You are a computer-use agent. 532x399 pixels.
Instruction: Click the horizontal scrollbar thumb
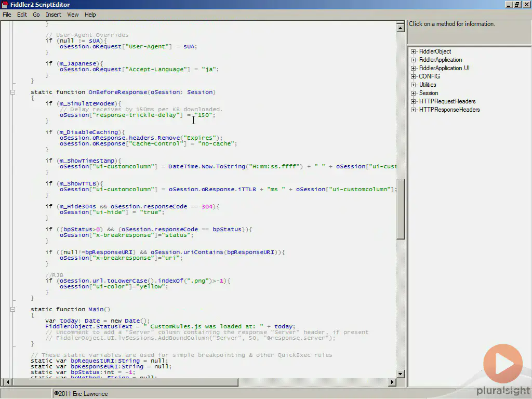point(125,382)
